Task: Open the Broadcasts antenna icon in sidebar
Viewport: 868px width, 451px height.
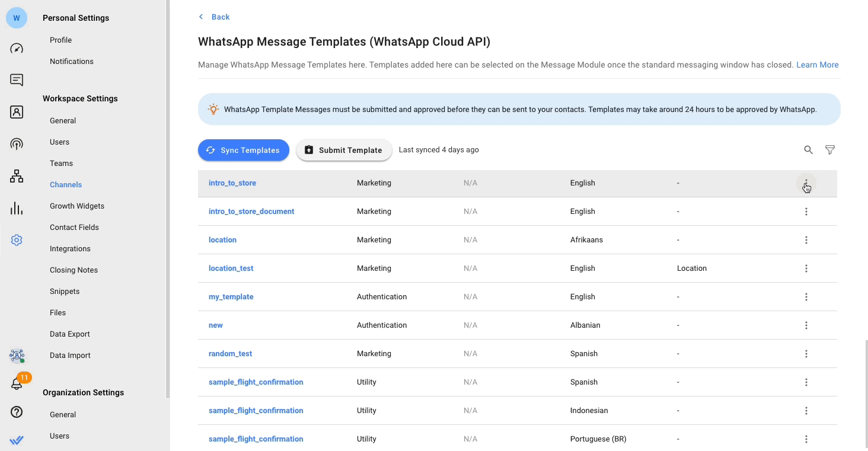Action: tap(17, 144)
